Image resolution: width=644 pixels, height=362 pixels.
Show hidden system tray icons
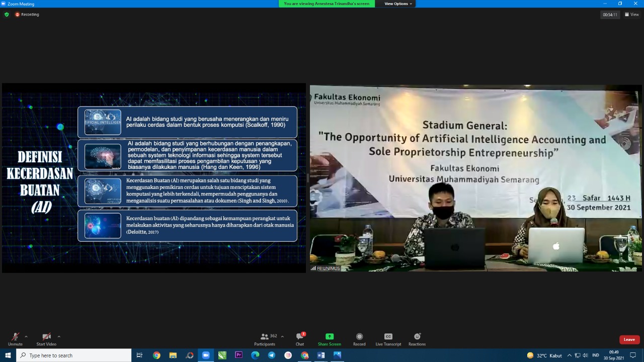[569, 355]
